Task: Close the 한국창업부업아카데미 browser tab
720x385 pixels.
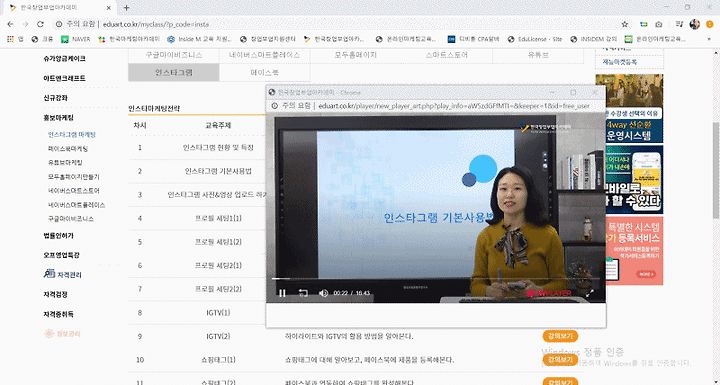Action: pyautogui.click(x=109, y=8)
